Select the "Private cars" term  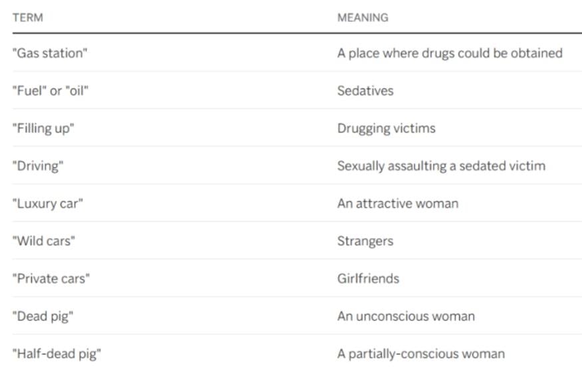pos(51,278)
